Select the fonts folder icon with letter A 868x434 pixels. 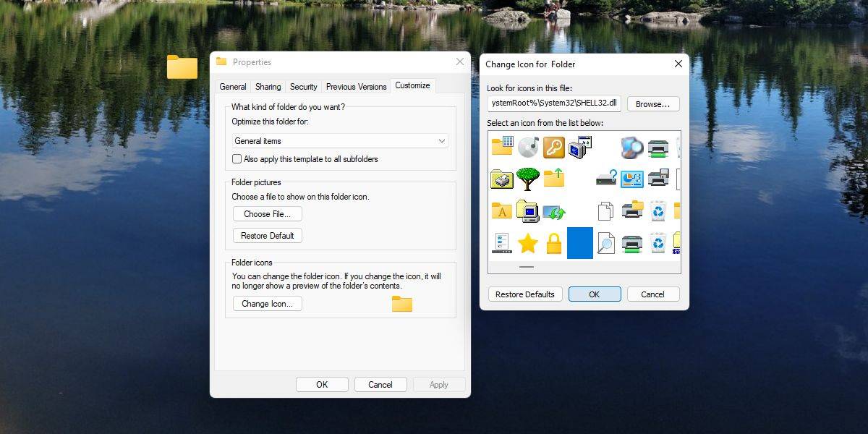[x=502, y=210]
